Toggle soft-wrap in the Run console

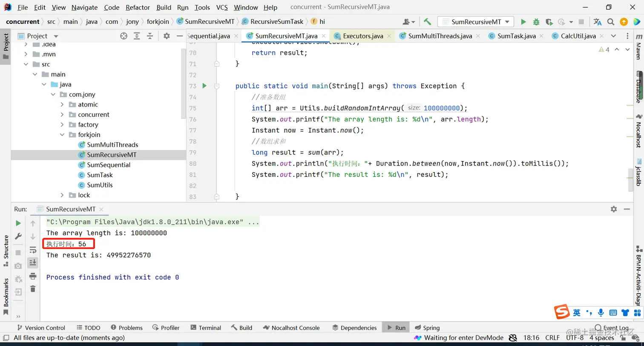click(x=33, y=250)
